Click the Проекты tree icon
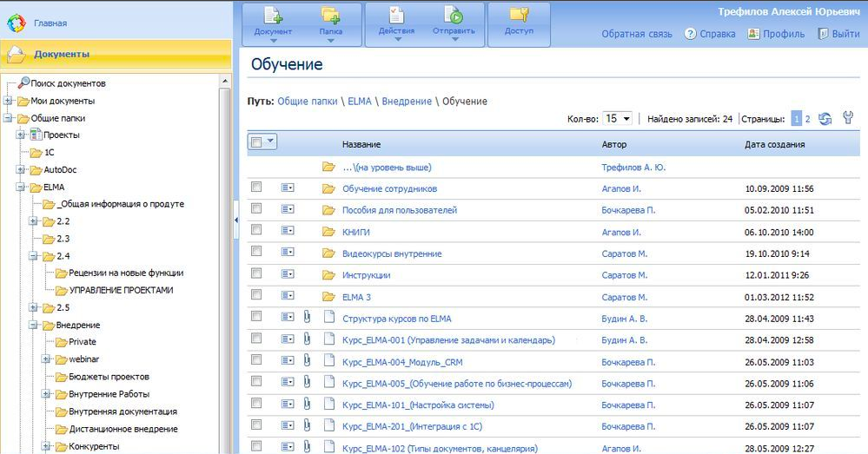Image resolution: width=868 pixels, height=454 pixels. click(36, 135)
